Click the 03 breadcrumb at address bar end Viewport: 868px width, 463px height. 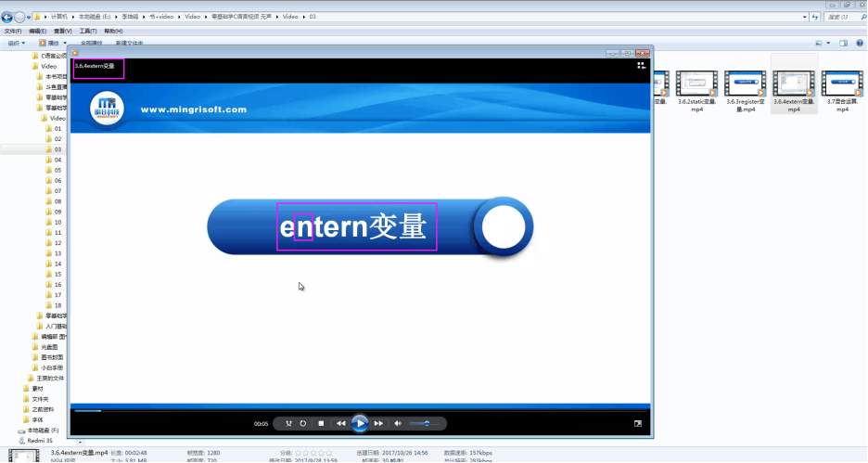point(313,18)
